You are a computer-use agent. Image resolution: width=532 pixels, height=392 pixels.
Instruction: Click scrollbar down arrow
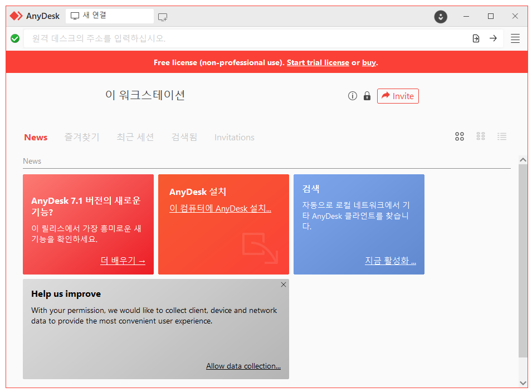pos(523,383)
